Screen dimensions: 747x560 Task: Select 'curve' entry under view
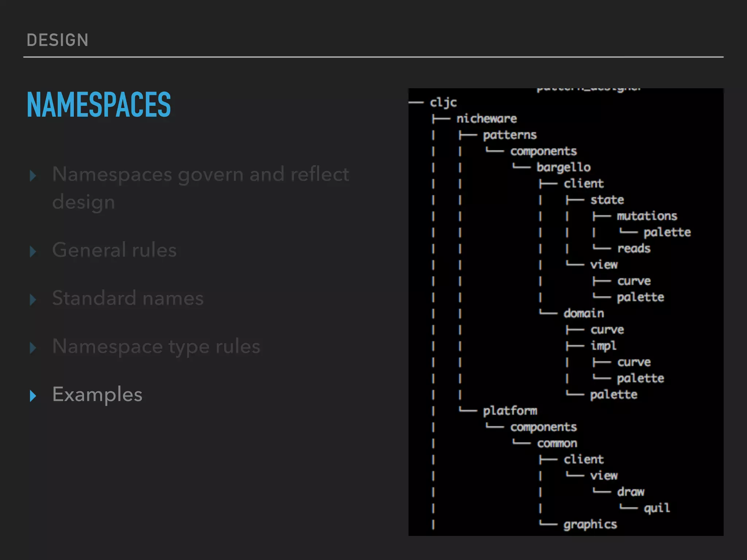(x=634, y=281)
